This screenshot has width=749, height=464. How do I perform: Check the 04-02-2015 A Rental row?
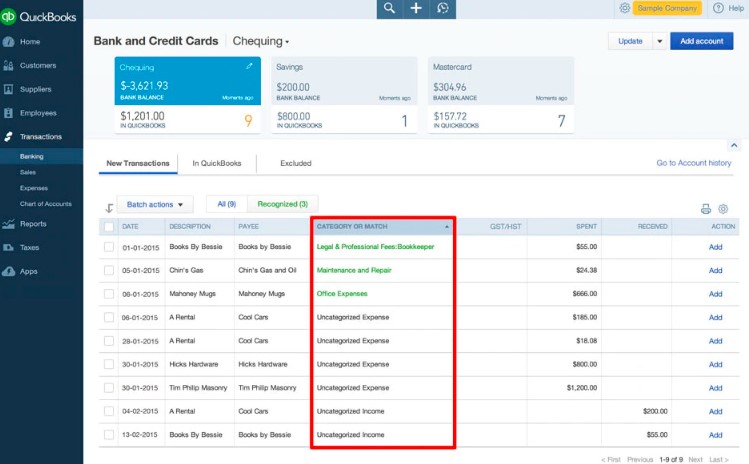point(109,411)
